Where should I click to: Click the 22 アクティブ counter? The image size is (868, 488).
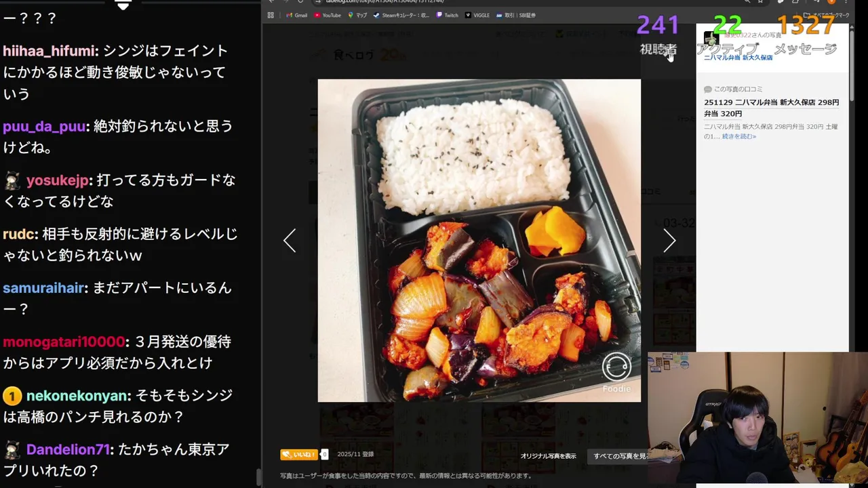tap(727, 36)
